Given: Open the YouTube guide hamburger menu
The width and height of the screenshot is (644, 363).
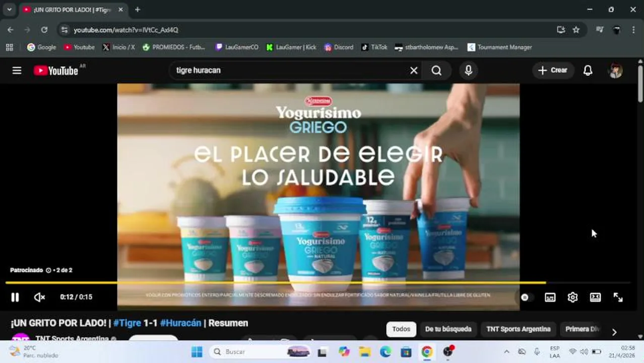Looking at the screenshot, I should point(17,71).
